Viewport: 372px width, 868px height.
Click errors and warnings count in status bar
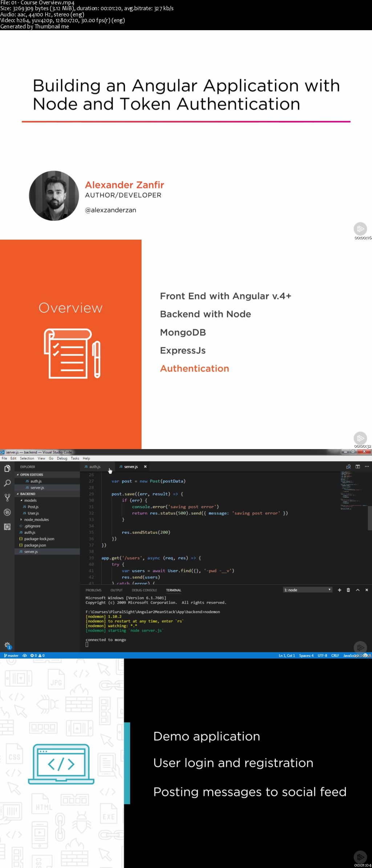click(37, 655)
